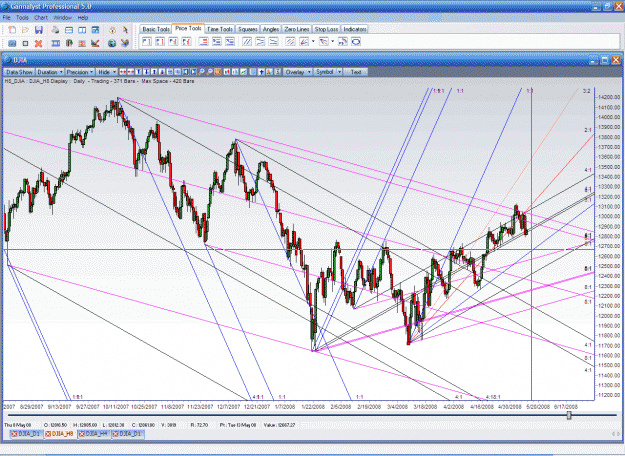Click the New chart document icon

[12, 30]
